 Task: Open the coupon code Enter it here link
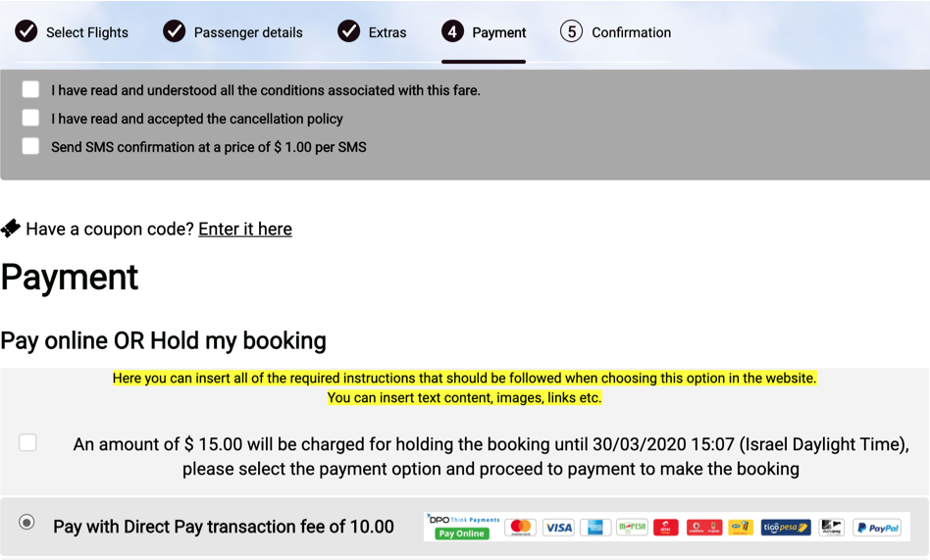coord(245,229)
